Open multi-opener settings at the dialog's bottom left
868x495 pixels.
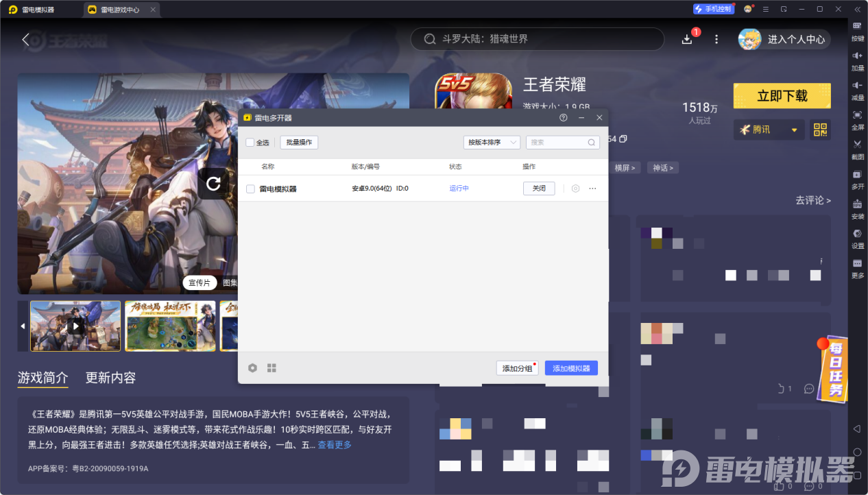[252, 368]
